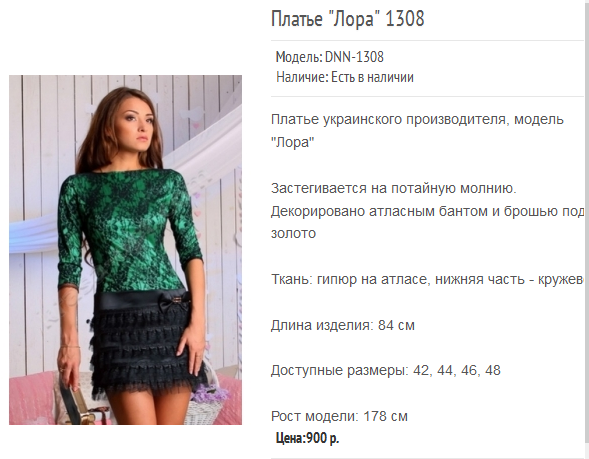Click the word золото in description
Viewport: 589px width, 459px height.
tap(293, 234)
